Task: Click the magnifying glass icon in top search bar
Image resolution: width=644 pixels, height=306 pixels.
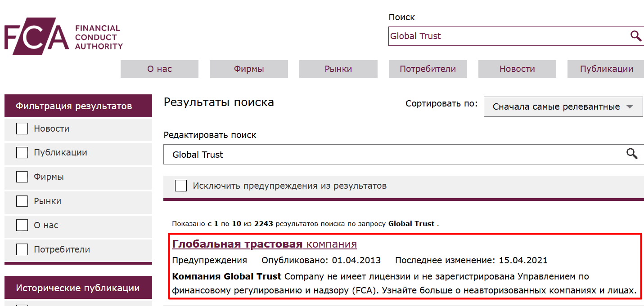Action: coord(635,36)
